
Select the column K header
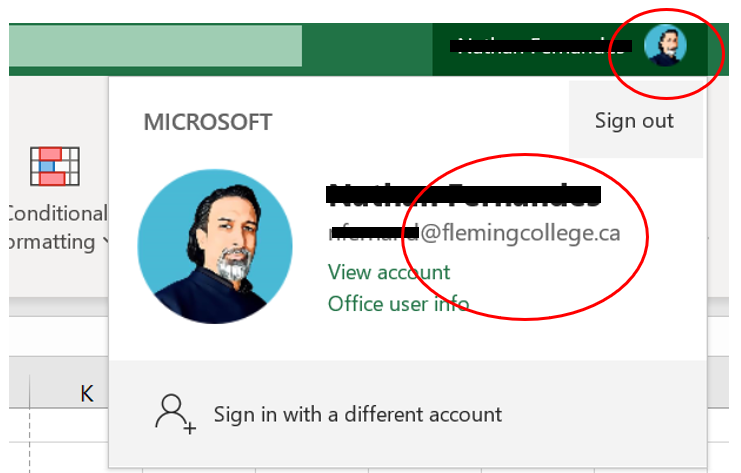(87, 393)
